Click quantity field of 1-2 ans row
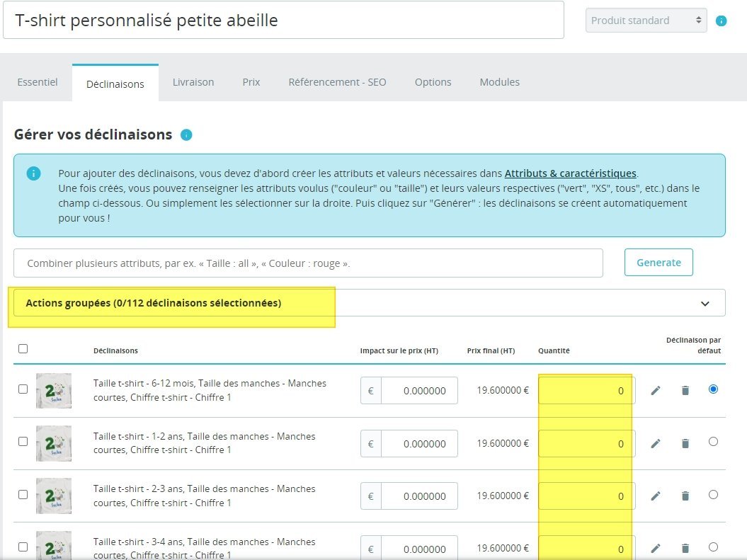 point(586,443)
